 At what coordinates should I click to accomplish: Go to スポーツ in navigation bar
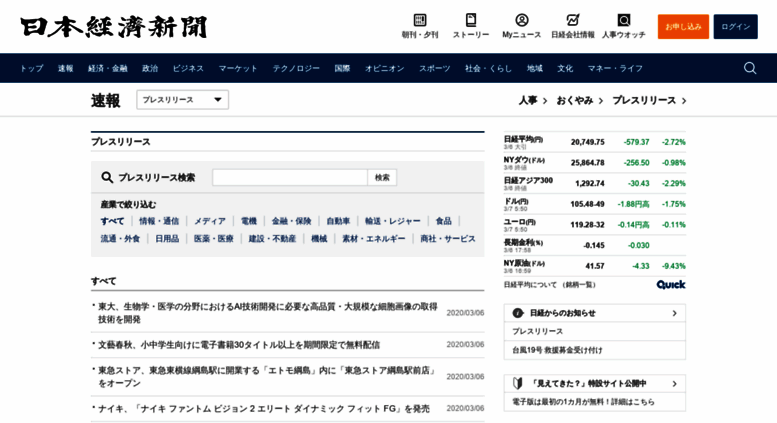(x=435, y=68)
